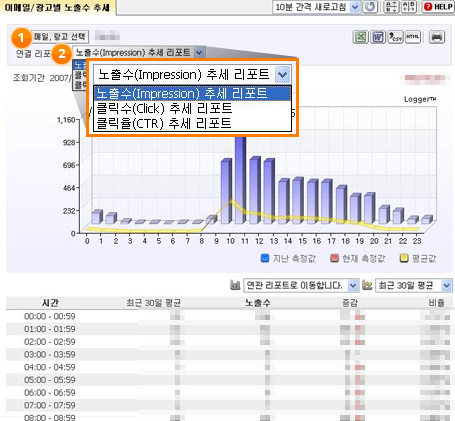Select the 05:00 - 05:59 row
The image size is (455, 421).
coord(228,380)
